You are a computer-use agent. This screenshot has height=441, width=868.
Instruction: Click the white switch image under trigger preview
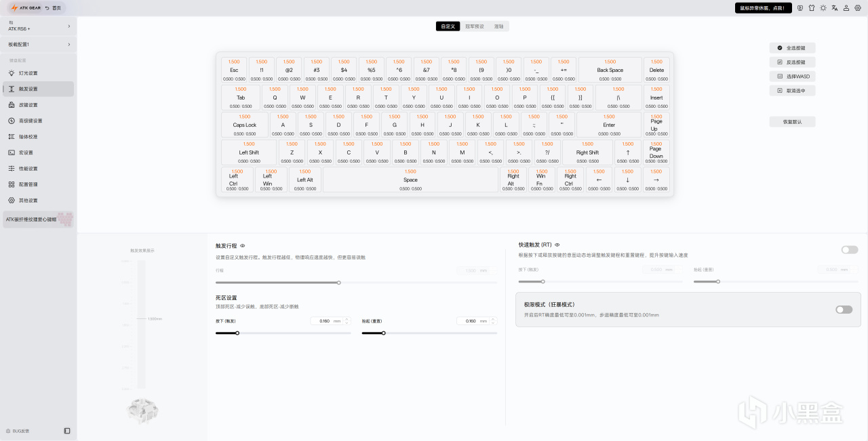(142, 411)
